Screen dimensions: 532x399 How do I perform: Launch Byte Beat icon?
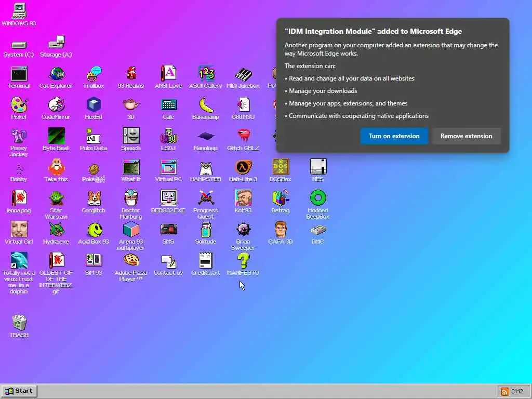pyautogui.click(x=56, y=136)
